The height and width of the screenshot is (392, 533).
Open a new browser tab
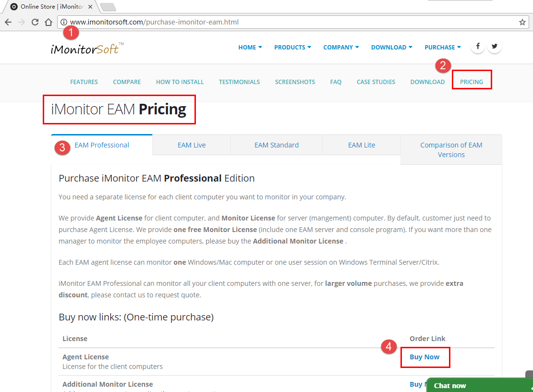point(108,6)
